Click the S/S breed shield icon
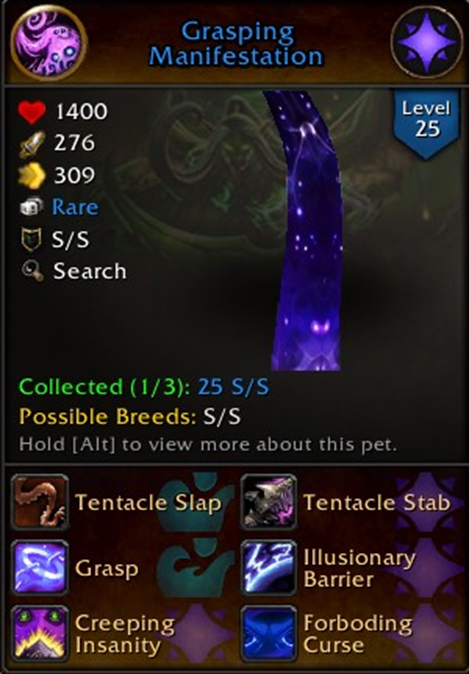This screenshot has width=469, height=674. coord(31,239)
